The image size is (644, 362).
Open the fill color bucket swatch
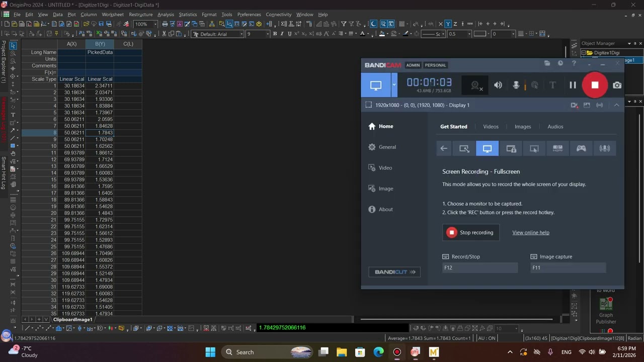382,34
